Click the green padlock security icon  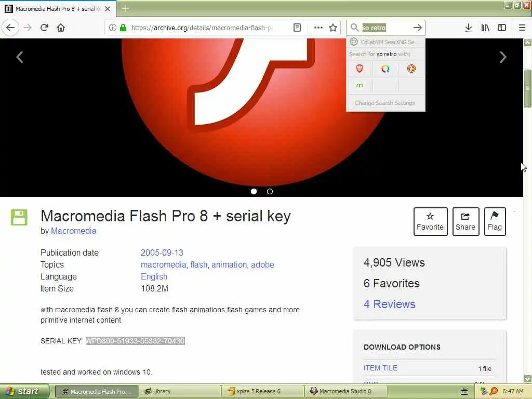tap(123, 28)
